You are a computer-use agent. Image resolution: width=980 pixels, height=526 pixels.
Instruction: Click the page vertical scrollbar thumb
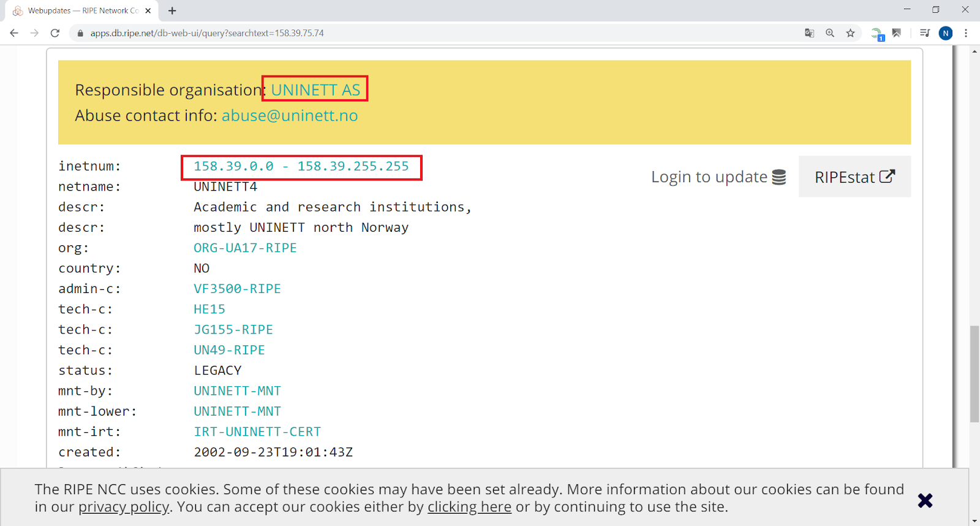click(974, 374)
